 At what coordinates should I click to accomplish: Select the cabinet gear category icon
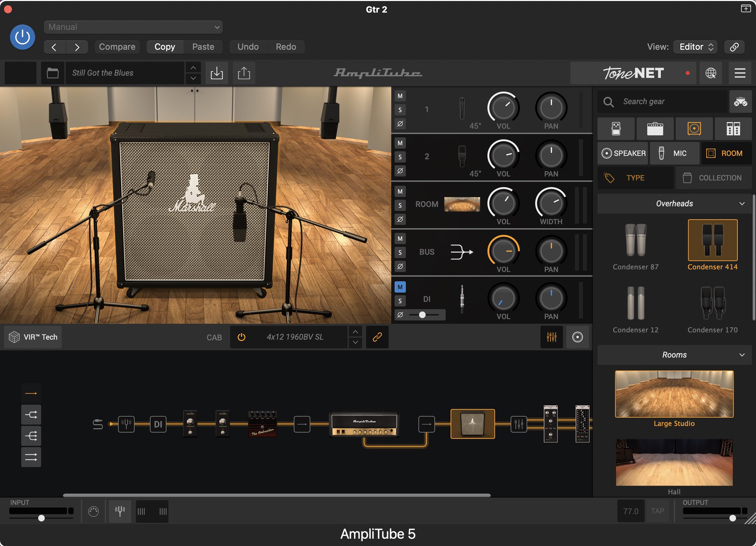click(x=694, y=129)
